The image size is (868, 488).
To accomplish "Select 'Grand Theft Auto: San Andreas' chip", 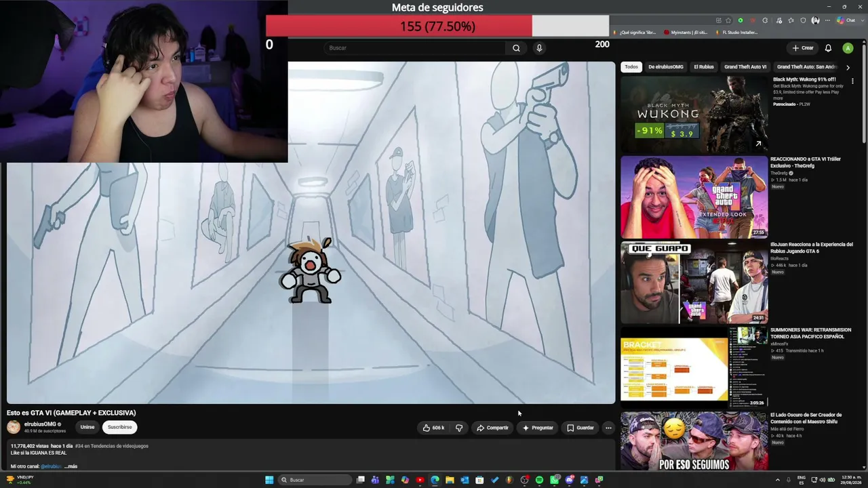I will click(x=807, y=67).
